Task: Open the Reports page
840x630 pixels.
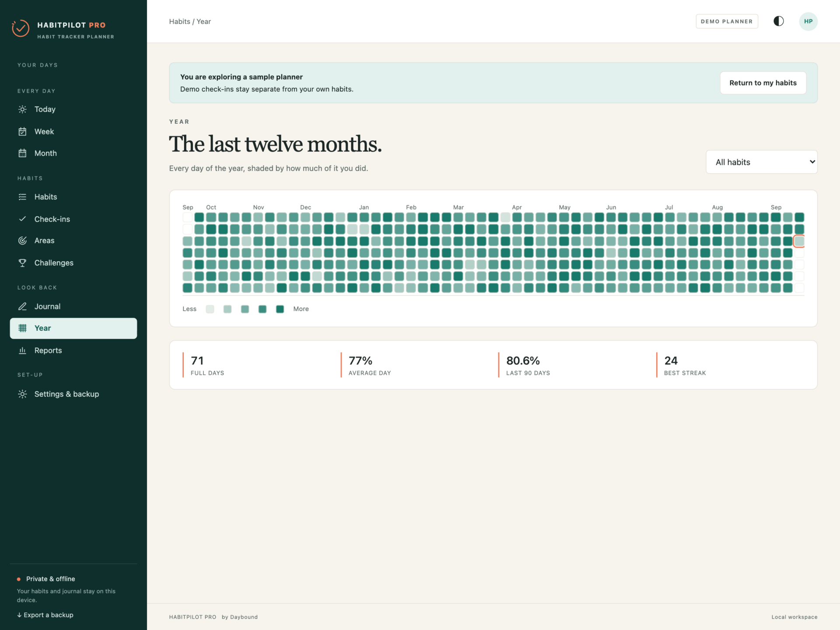Action: coord(73,350)
